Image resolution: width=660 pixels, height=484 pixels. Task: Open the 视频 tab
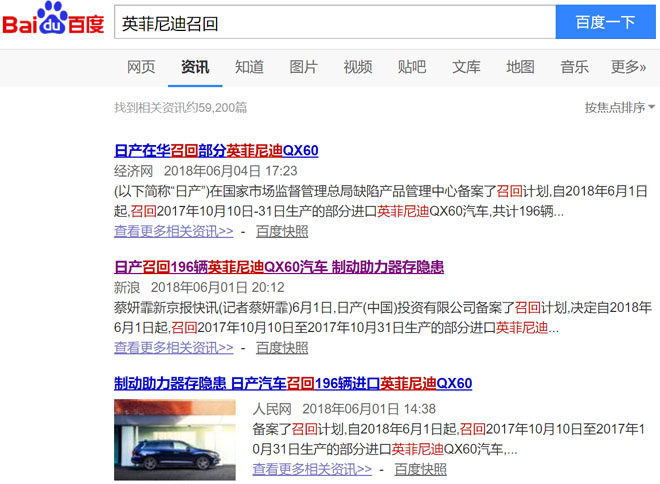click(x=358, y=67)
